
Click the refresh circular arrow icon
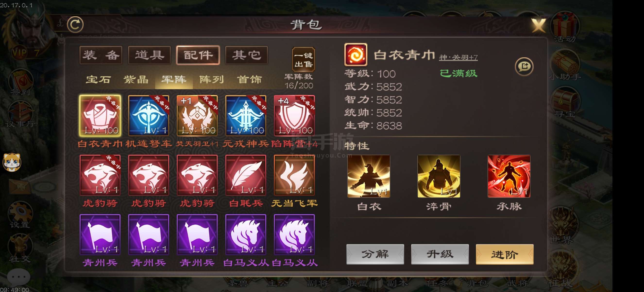tap(75, 24)
